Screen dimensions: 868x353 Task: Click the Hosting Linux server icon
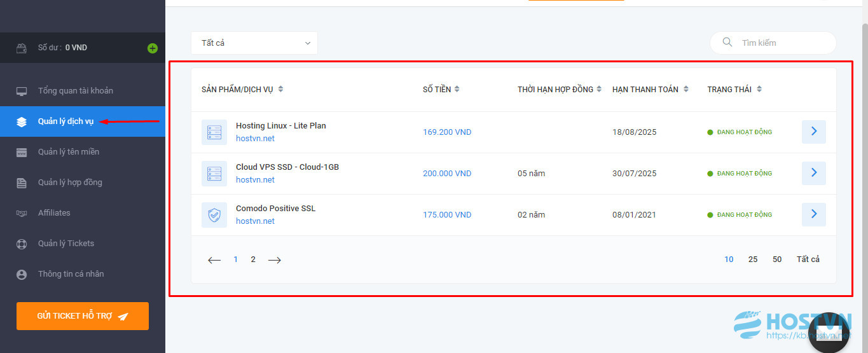click(214, 132)
